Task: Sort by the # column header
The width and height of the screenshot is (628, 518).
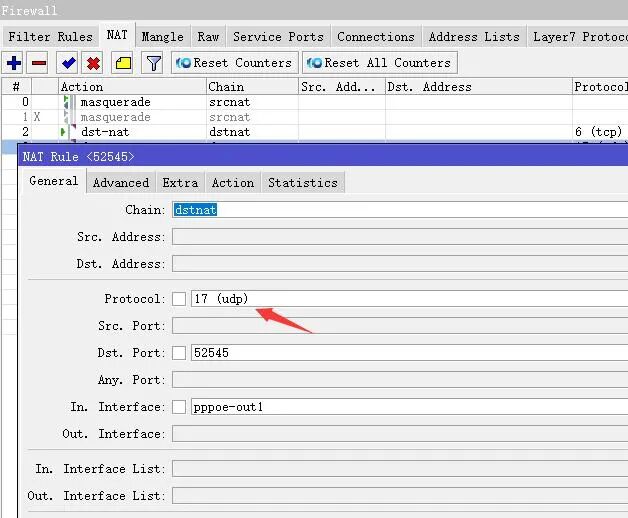Action: (16, 87)
